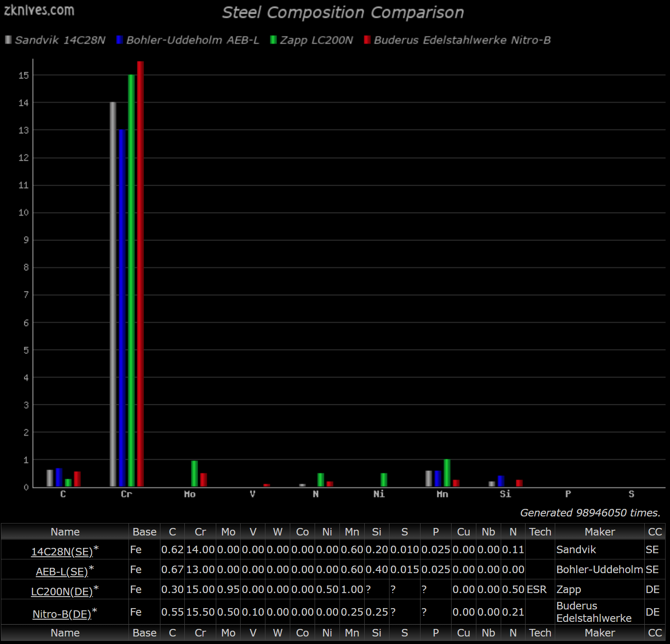Click the "Zapp LC200N" legend label
The width and height of the screenshot is (670, 644).
316,40
